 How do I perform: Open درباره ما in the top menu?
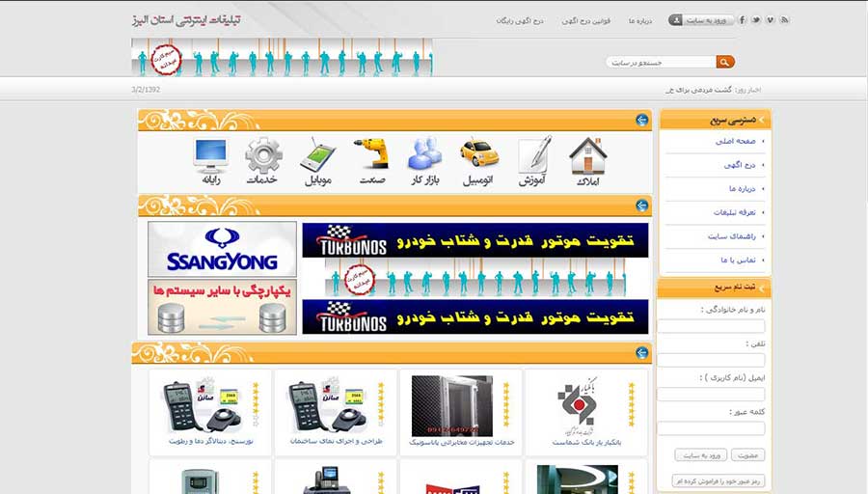(x=640, y=20)
